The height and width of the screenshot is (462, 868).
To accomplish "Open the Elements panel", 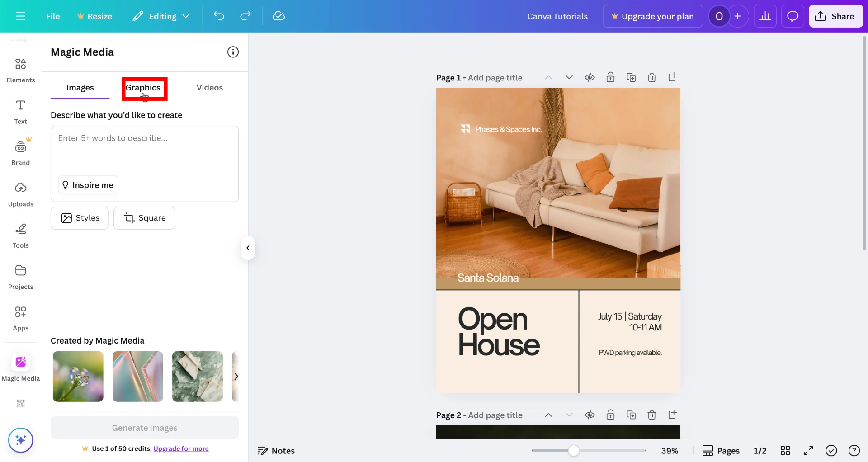I will (20, 70).
